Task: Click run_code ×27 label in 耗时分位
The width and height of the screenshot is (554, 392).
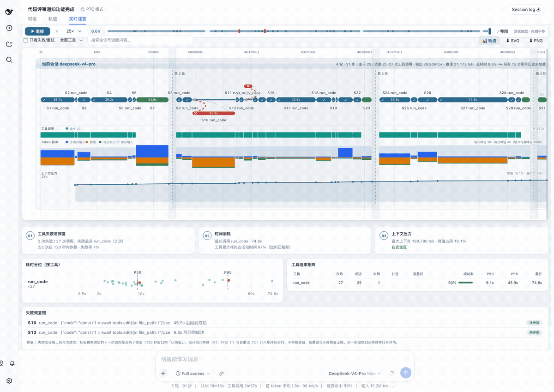Action: (x=37, y=283)
